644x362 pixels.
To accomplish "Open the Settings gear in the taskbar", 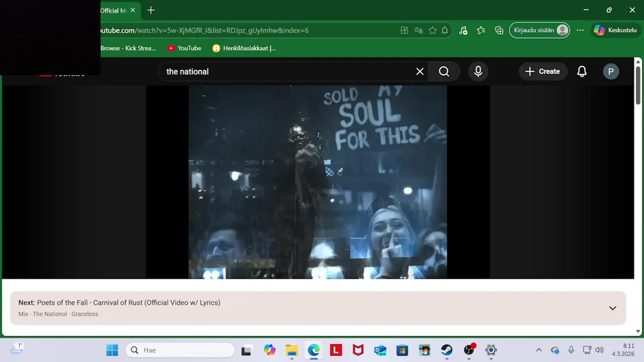I will [x=491, y=350].
